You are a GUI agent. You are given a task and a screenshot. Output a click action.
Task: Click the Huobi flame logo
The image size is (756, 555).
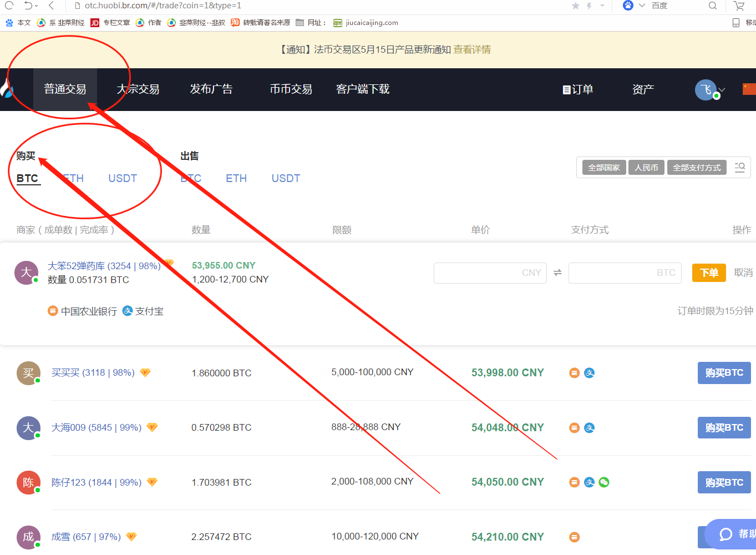coord(6,88)
